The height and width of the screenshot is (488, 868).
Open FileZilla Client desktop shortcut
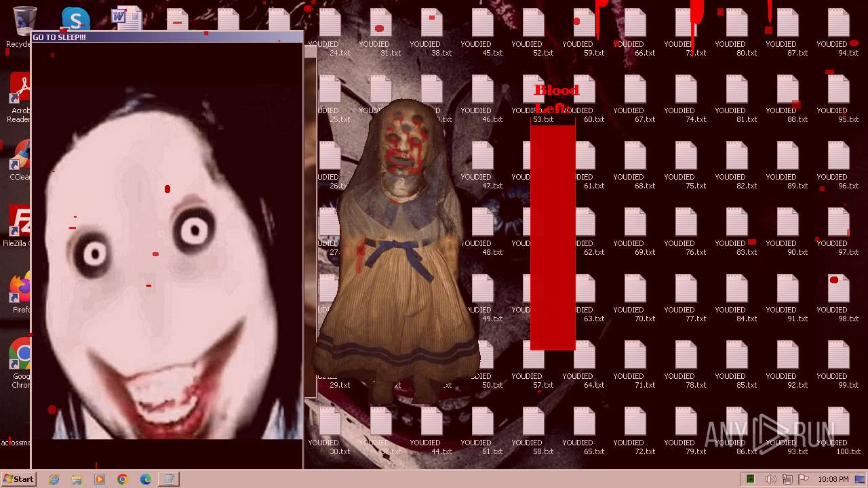pyautogui.click(x=18, y=226)
